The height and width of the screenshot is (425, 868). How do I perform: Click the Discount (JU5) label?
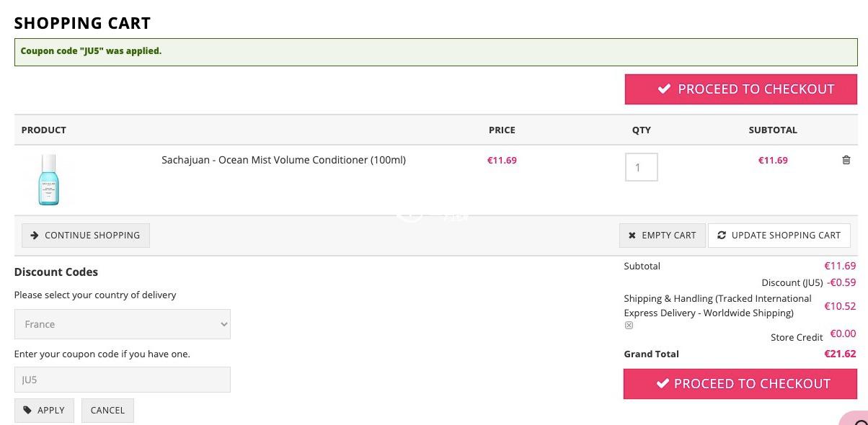(792, 283)
